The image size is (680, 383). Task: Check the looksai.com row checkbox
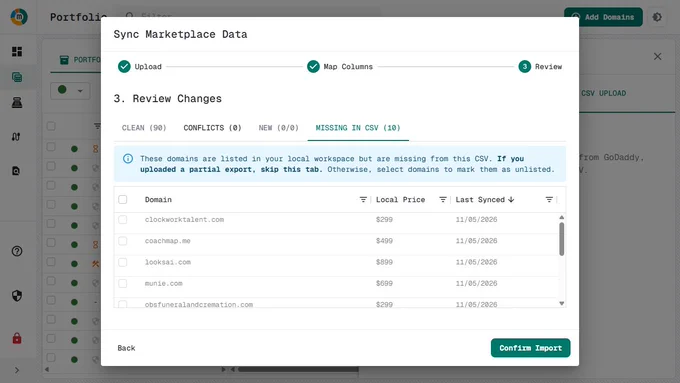(123, 262)
